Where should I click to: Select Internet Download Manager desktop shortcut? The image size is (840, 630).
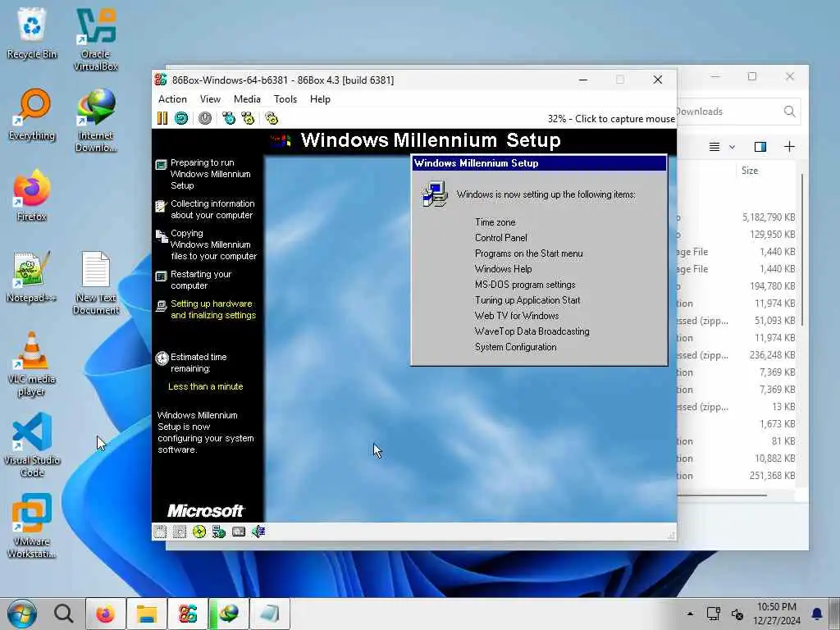pyautogui.click(x=95, y=121)
